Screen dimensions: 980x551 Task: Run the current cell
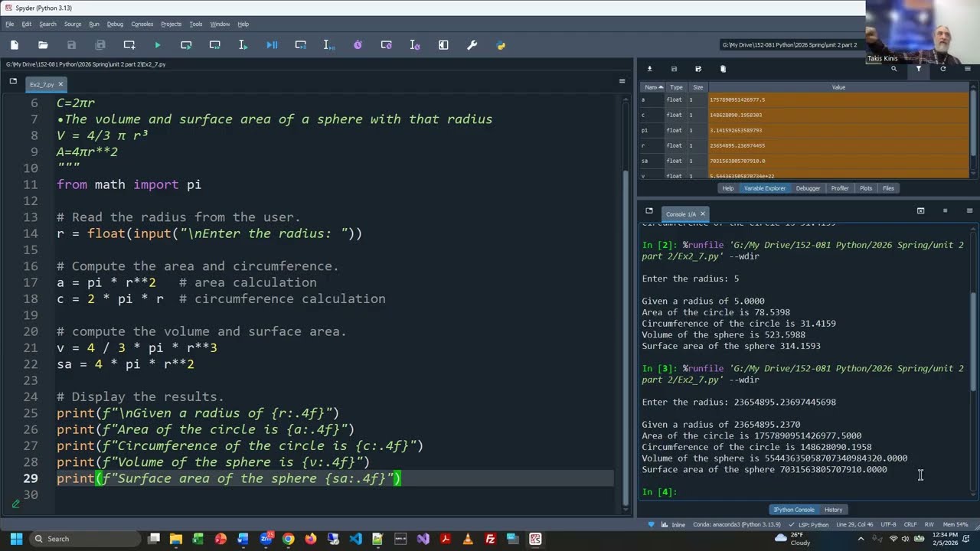coord(186,45)
